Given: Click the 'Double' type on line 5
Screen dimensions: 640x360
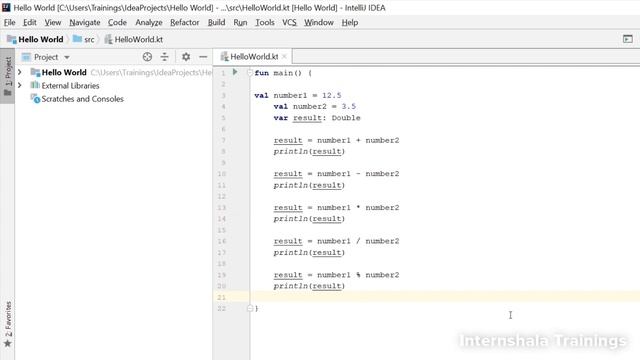Looking at the screenshot, I should tap(346, 118).
